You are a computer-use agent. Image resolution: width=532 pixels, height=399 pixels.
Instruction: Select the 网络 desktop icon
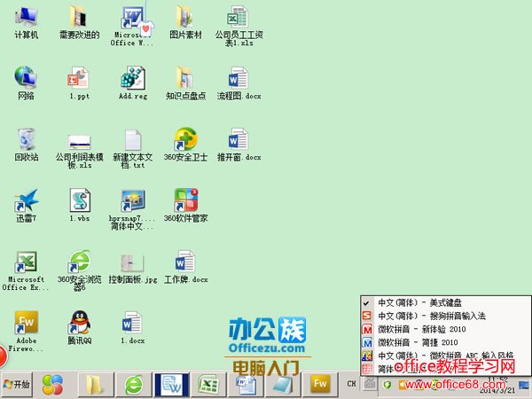click(26, 83)
